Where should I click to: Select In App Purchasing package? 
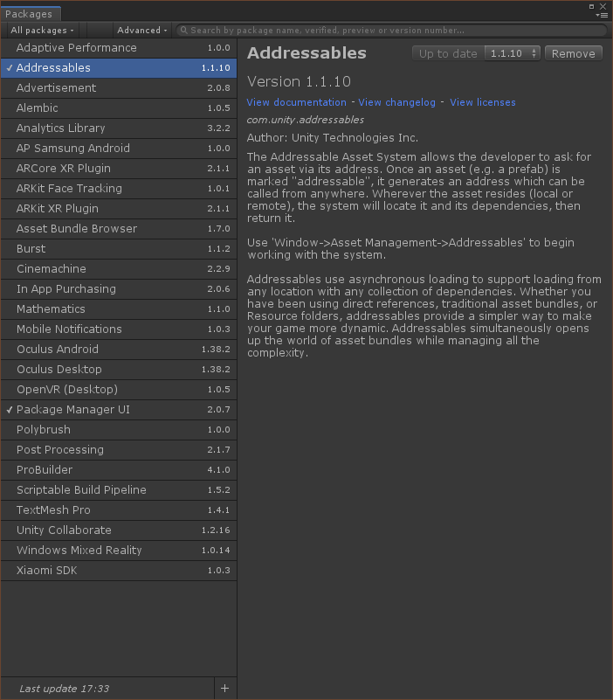119,289
